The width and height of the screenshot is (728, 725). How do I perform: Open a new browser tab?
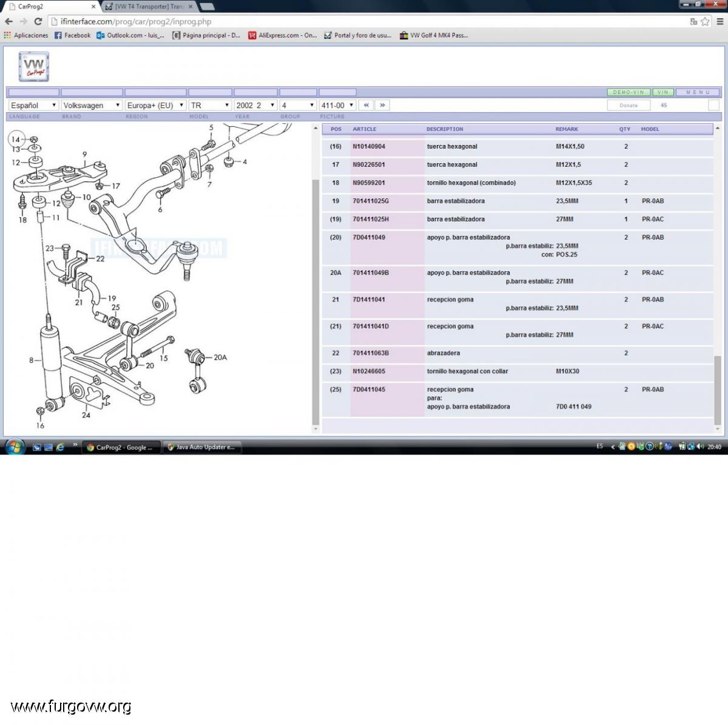click(x=207, y=7)
